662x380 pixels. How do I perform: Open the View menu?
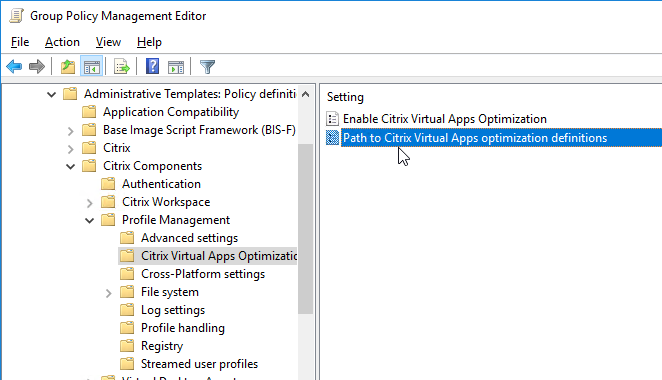(108, 42)
